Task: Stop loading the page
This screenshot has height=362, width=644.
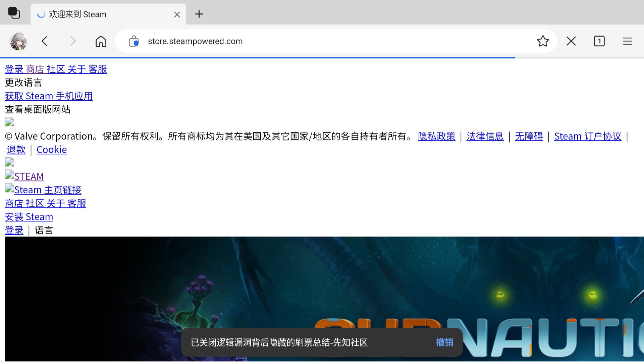Action: coord(571,41)
